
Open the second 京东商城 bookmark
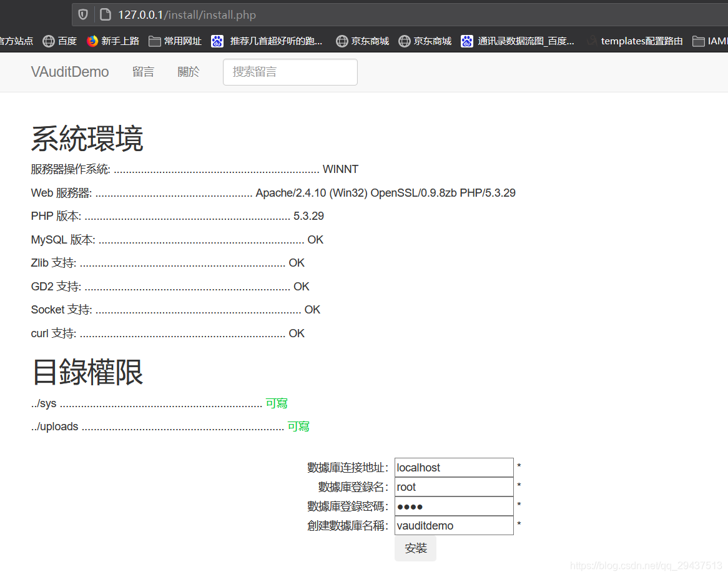[x=425, y=41]
